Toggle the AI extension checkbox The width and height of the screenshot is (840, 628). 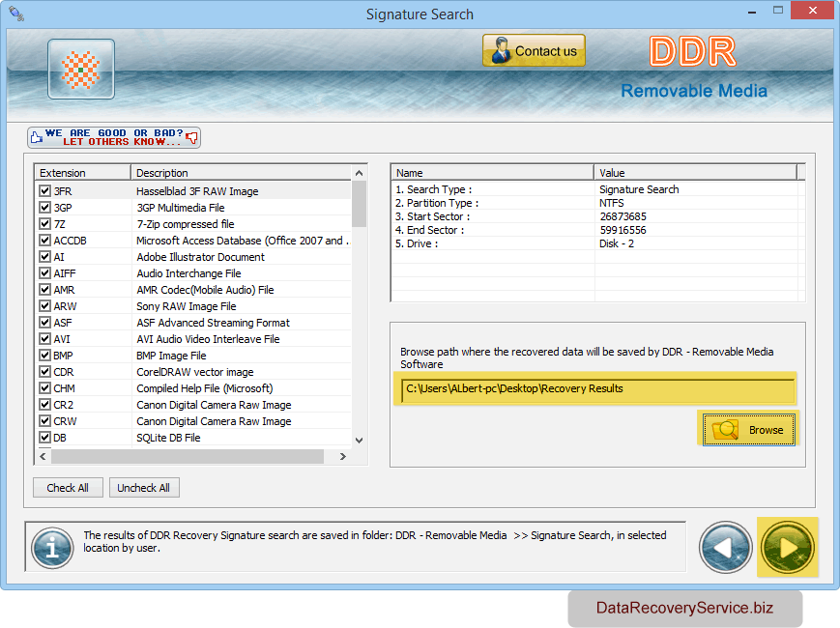(45, 256)
